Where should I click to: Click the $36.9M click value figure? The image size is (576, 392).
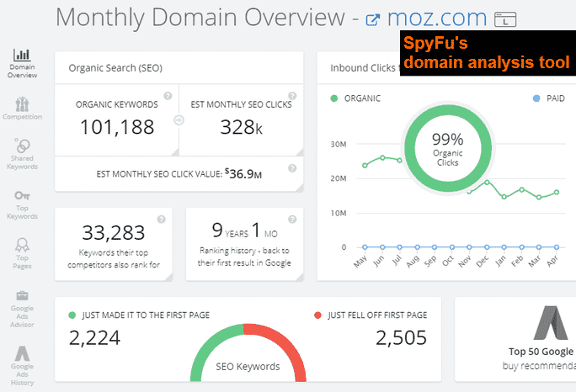click(x=243, y=173)
